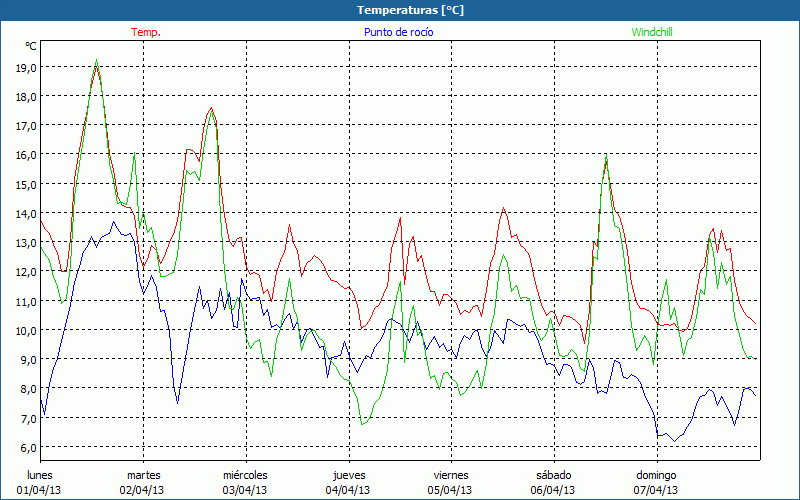This screenshot has width=800, height=500.
Task: Click the Saturday temperature peak near 16 degrees
Action: (x=606, y=155)
